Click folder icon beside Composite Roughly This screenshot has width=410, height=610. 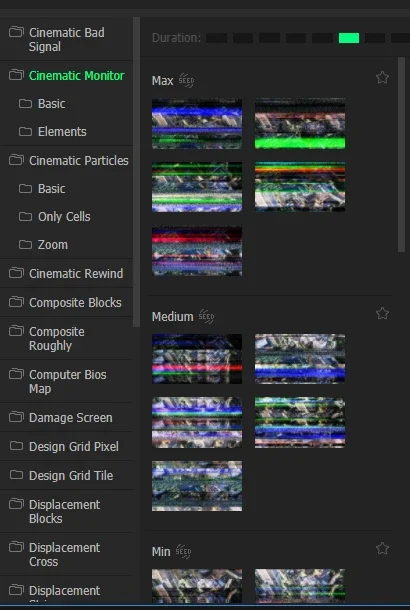pos(16,331)
